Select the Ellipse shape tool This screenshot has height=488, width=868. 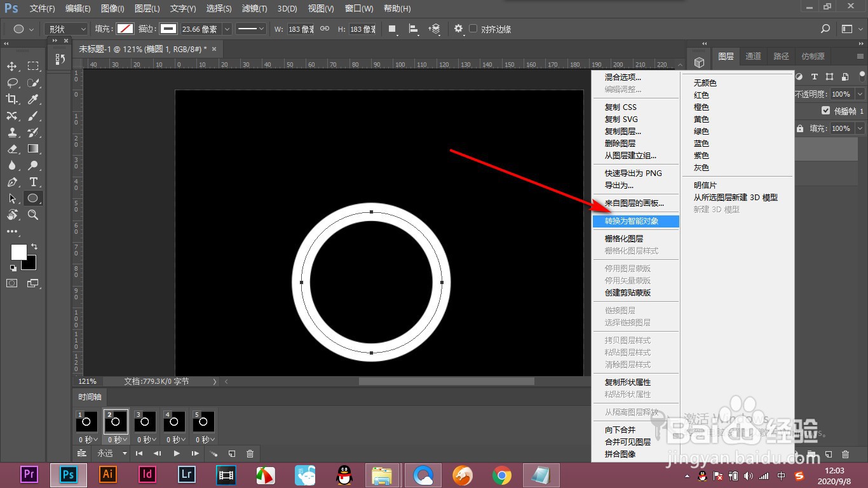point(33,198)
